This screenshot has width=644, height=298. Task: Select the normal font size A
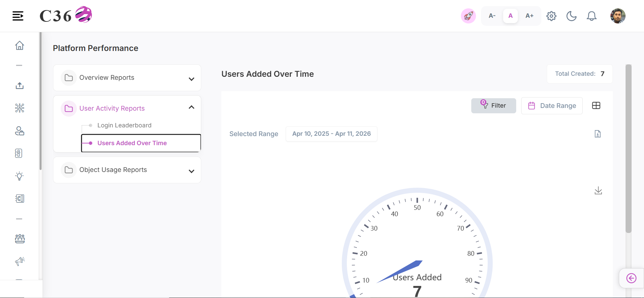(511, 16)
